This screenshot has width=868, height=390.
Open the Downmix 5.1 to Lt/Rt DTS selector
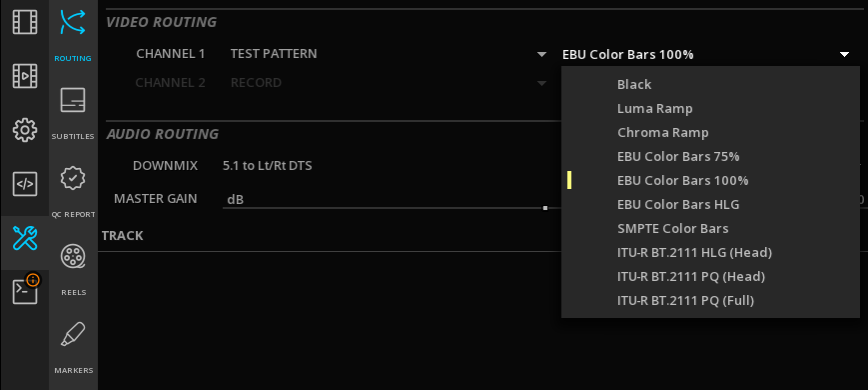[267, 166]
